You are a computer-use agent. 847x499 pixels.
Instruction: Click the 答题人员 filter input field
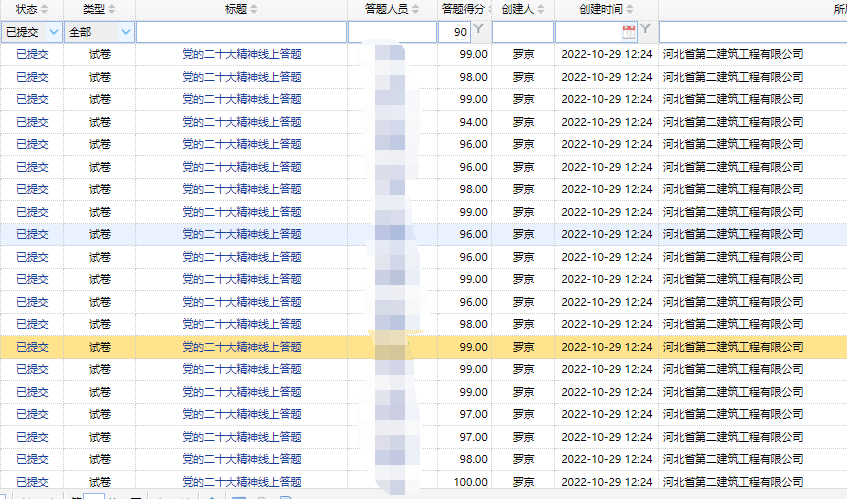[x=391, y=32]
